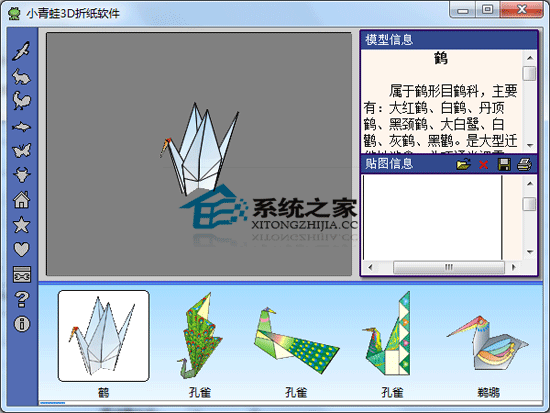Delete texture with the red X icon
Screen dimensions: 550x413
(483, 165)
